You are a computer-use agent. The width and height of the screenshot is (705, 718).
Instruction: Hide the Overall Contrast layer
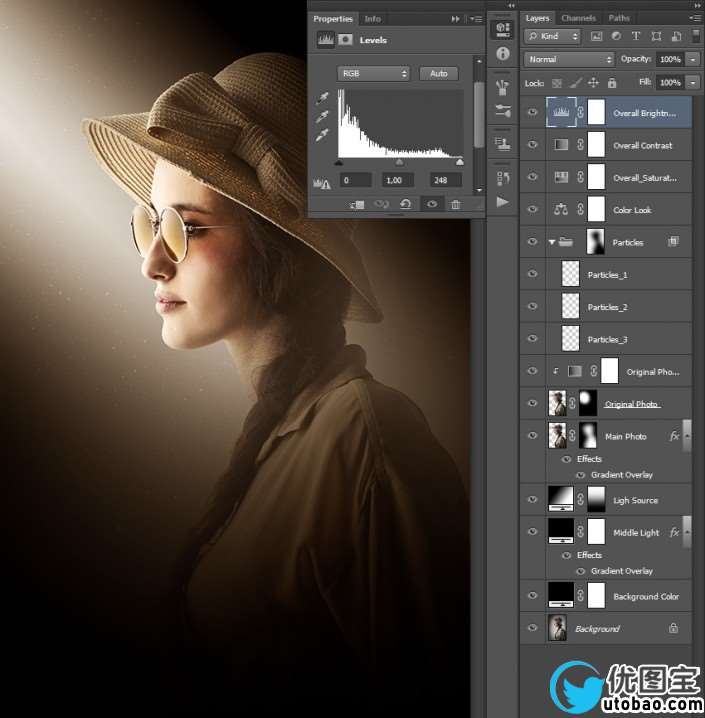tap(532, 145)
